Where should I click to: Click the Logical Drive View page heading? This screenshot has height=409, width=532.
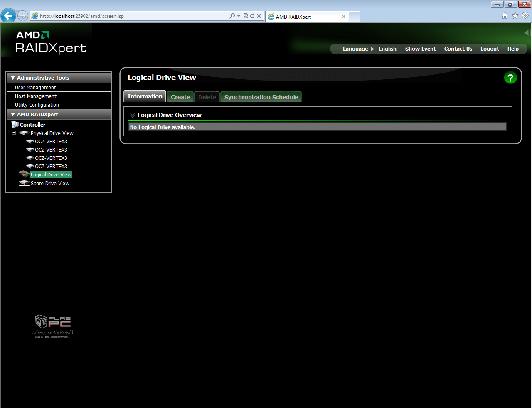(x=162, y=78)
